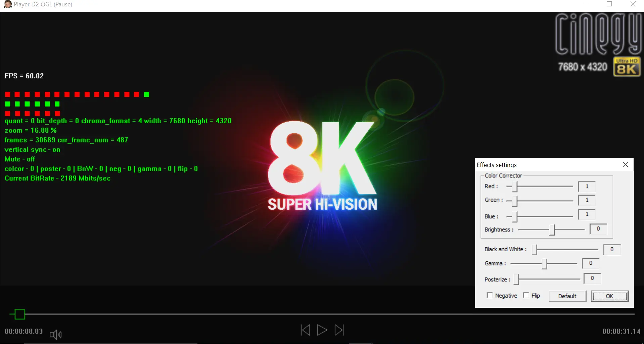Image resolution: width=644 pixels, height=344 pixels.
Task: Click the Blue value input field
Action: click(x=587, y=214)
